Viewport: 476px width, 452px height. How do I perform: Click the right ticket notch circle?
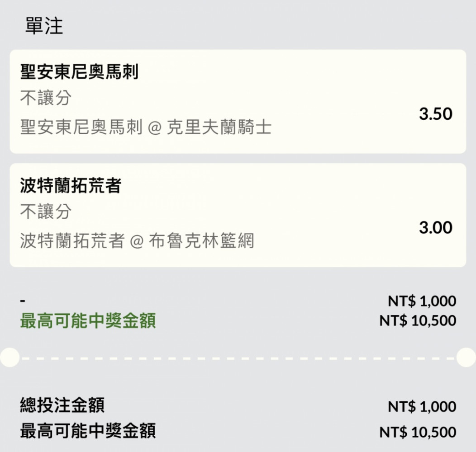click(466, 358)
